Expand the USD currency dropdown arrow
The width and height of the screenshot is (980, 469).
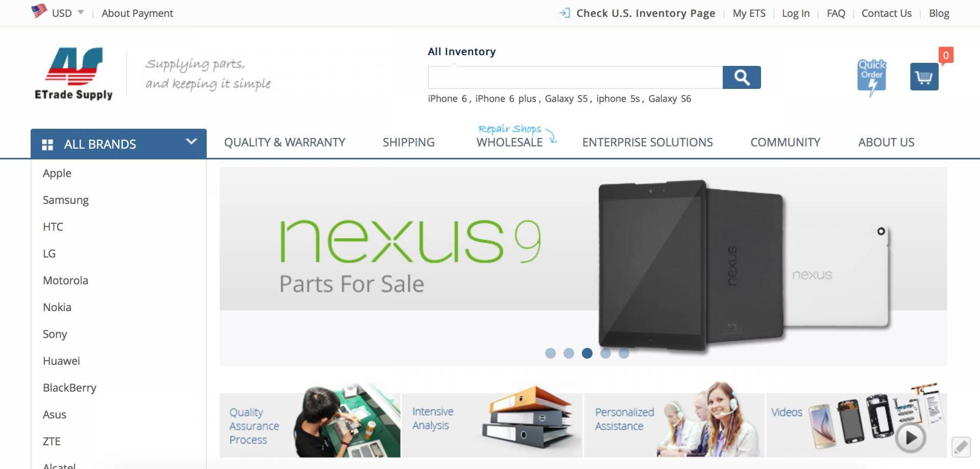(x=81, y=12)
